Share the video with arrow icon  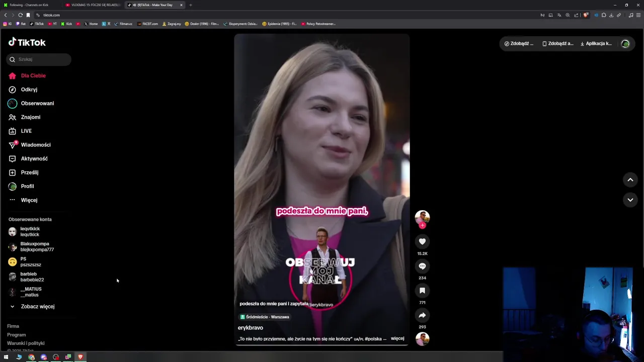pos(422,315)
